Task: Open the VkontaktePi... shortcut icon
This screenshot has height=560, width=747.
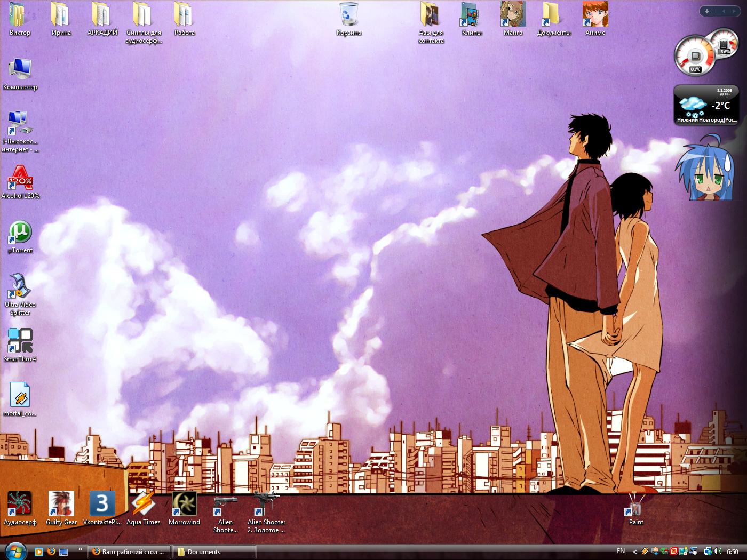Action: [x=102, y=508]
